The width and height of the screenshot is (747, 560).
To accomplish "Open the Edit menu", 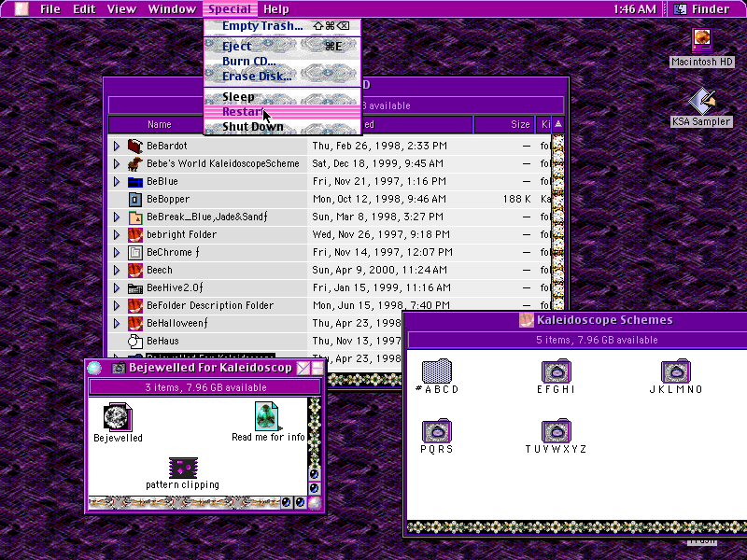I will coord(84,9).
